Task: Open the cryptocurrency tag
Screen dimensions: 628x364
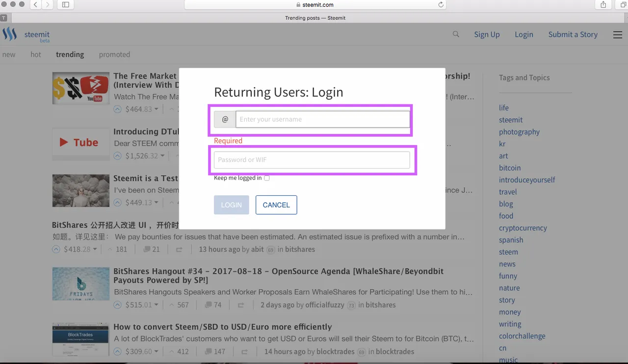Action: pyautogui.click(x=523, y=228)
